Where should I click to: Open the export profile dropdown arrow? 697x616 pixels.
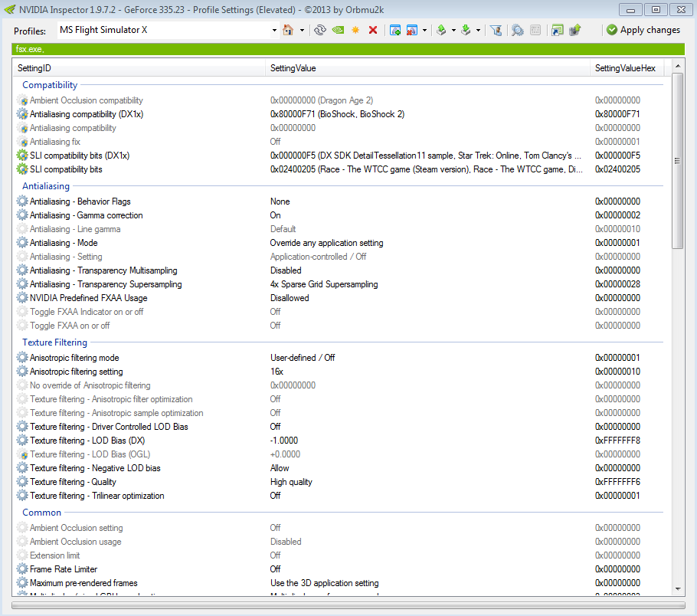(453, 30)
